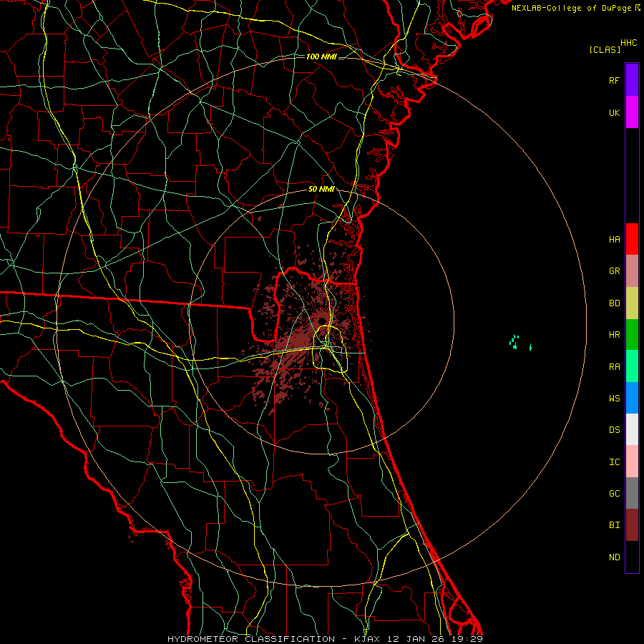This screenshot has width=644, height=644.
Task: Click the WS blue legend swatch
Action: pos(632,398)
